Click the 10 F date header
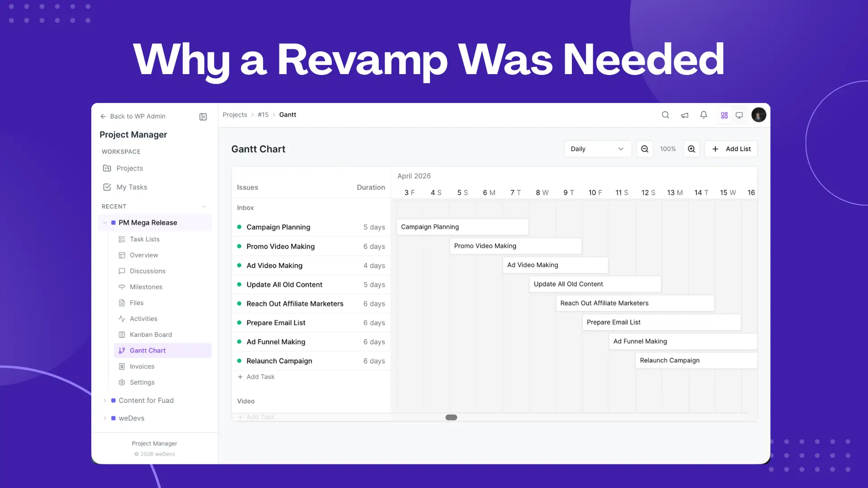The height and width of the screenshot is (488, 868). click(x=595, y=192)
